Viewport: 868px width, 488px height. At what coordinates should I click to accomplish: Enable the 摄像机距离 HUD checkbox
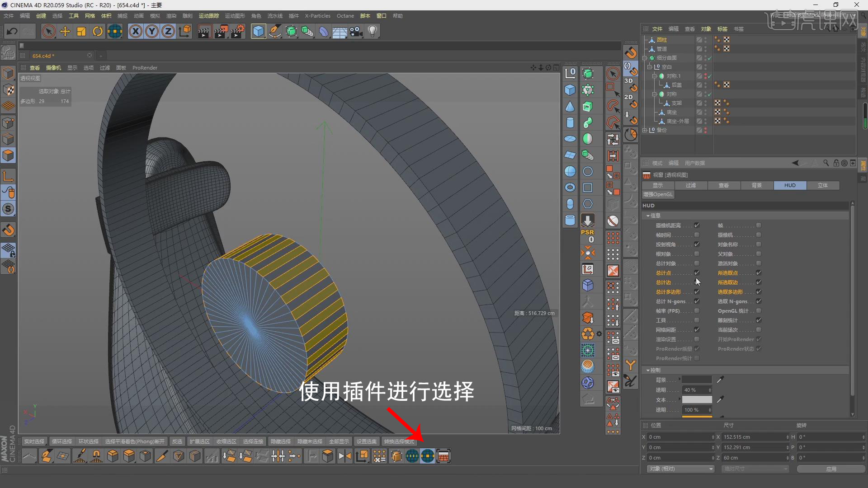coord(698,225)
